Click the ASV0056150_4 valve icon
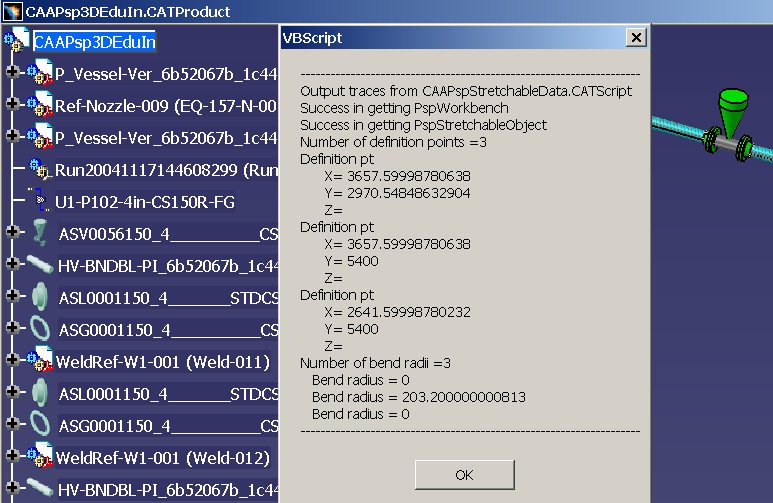Screen dimensions: 773x503 [40, 233]
